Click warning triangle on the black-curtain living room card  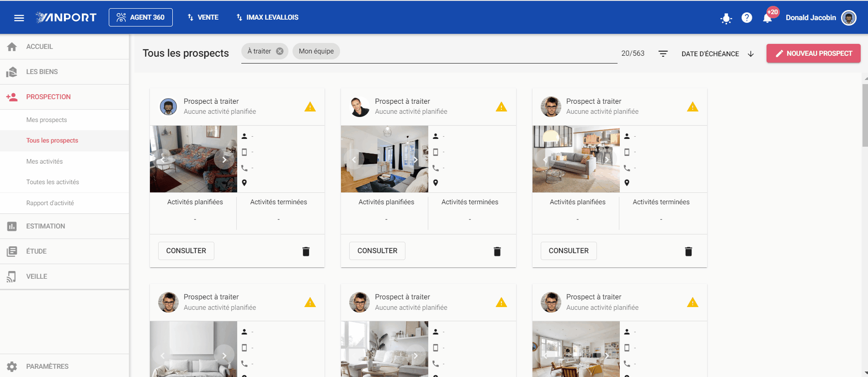501,107
